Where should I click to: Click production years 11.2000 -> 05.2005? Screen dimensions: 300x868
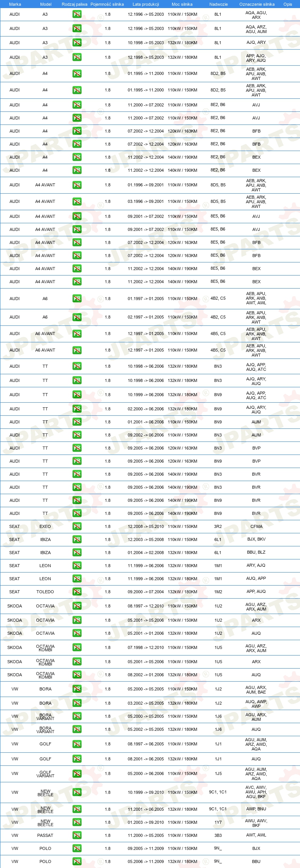coord(146,835)
